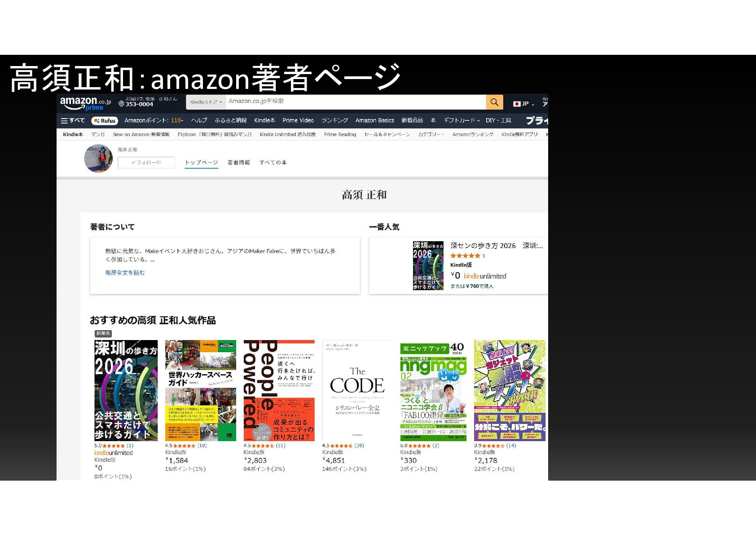Click into the Amazon.co.jp search field
The height and width of the screenshot is (535, 756).
click(x=356, y=102)
